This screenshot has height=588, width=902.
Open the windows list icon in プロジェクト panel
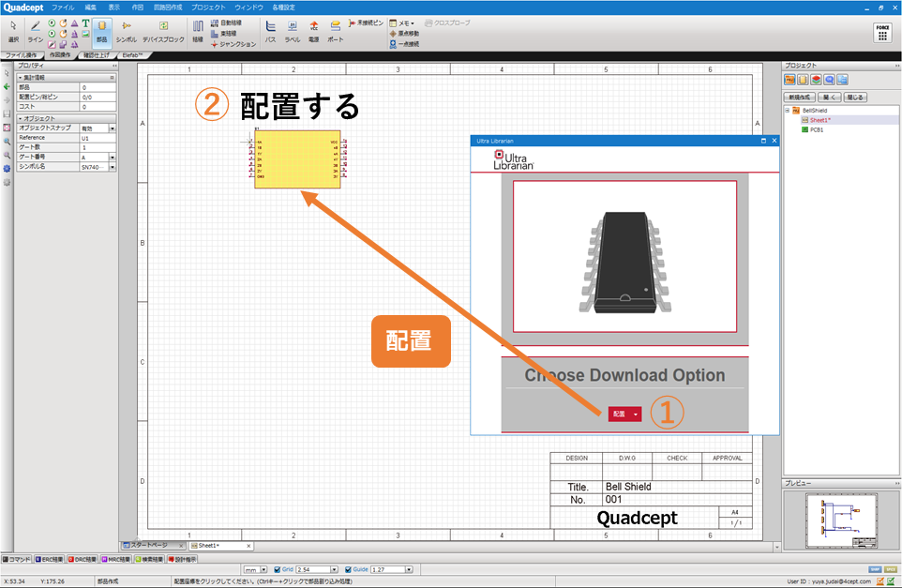pyautogui.click(x=842, y=80)
